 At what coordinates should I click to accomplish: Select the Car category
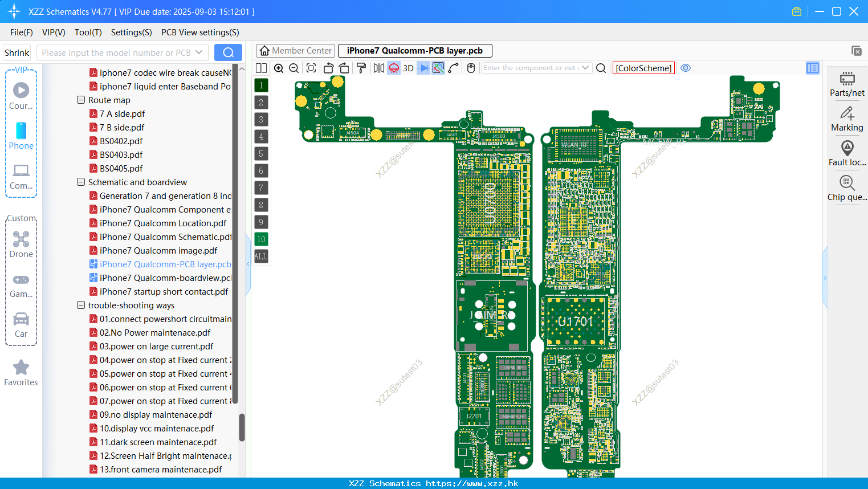[x=21, y=324]
